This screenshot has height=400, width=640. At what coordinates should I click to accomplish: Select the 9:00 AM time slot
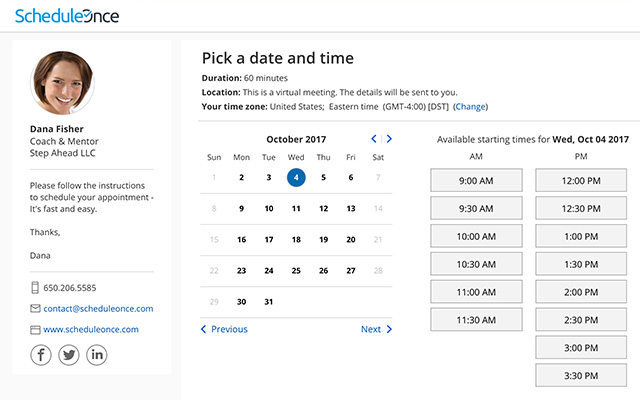pos(476,181)
